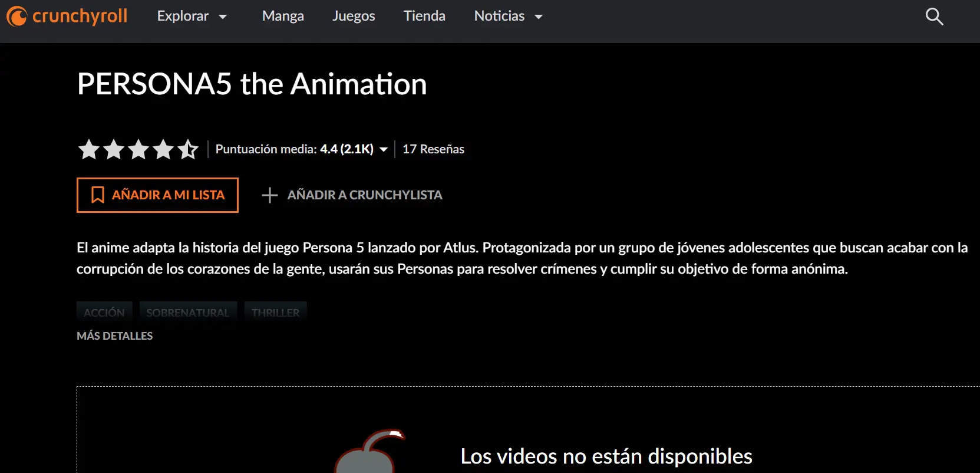
Task: Click the Crunchyroll logo
Action: [67, 16]
